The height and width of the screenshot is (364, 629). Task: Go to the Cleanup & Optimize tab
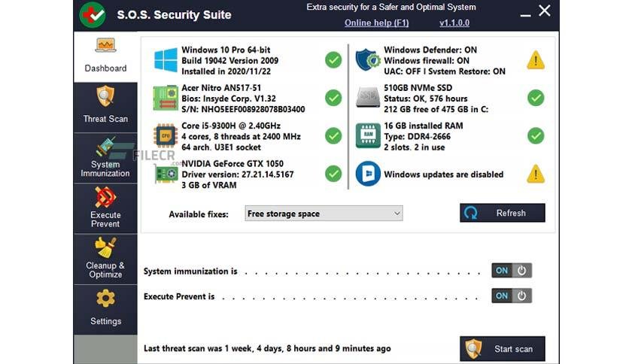click(x=105, y=259)
